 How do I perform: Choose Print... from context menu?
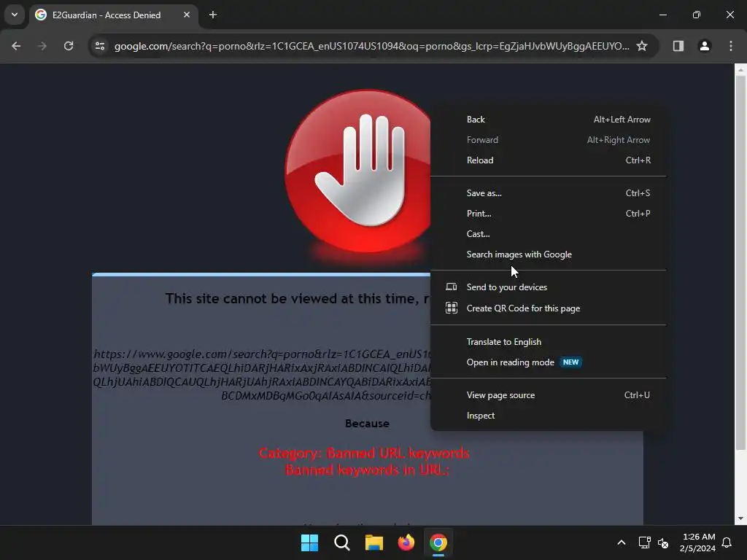point(549,214)
